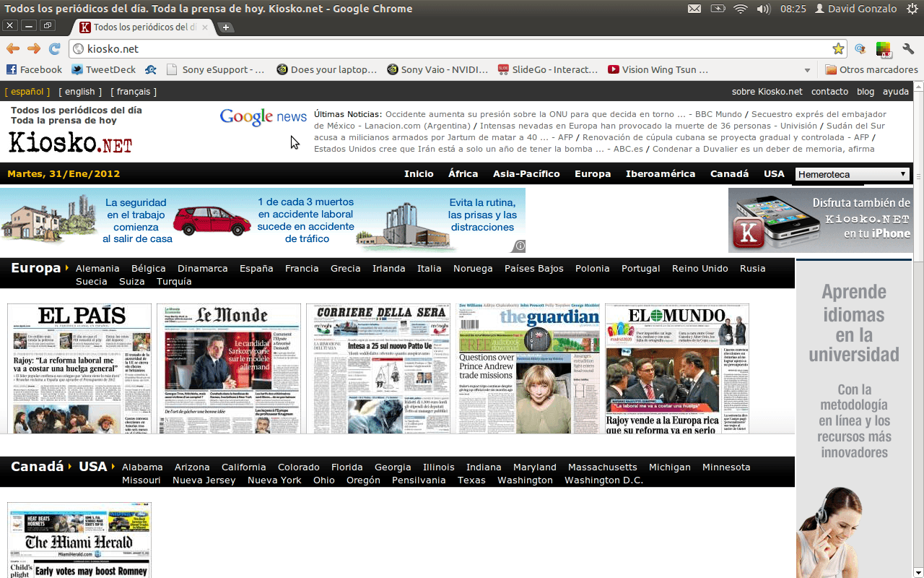Open the Canadá menu item in navigation bar
This screenshot has width=924, height=578.
[x=729, y=174]
